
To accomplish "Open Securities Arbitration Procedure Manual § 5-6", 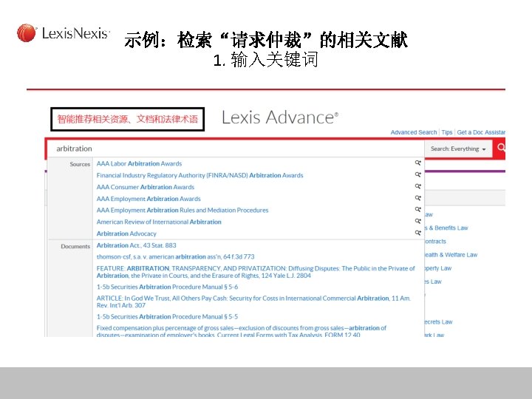I will click(x=167, y=287).
